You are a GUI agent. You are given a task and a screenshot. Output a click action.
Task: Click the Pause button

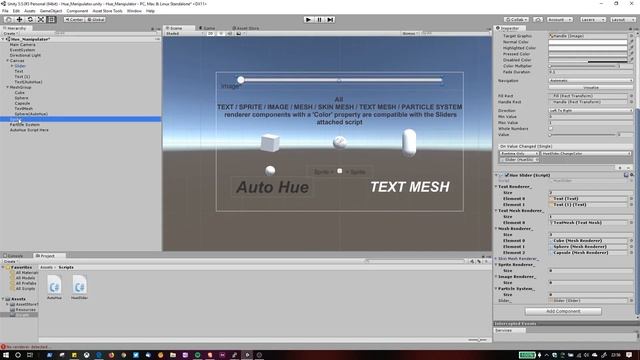click(320, 20)
